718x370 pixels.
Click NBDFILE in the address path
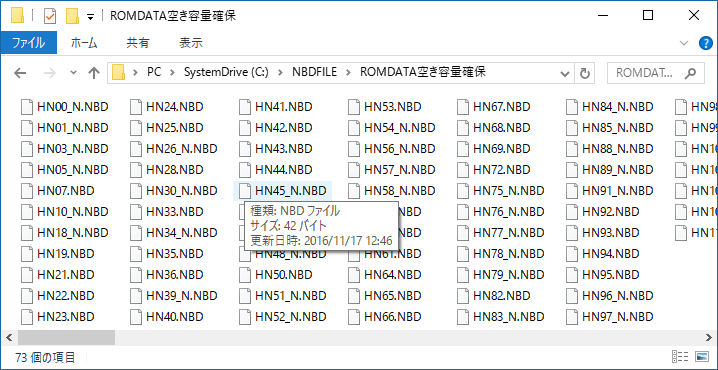315,72
